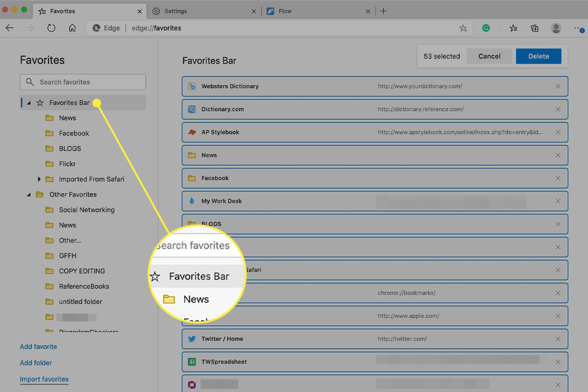Screen dimensions: 588x392
Task: Open the Favorites toolbar icon
Action: click(x=513, y=28)
